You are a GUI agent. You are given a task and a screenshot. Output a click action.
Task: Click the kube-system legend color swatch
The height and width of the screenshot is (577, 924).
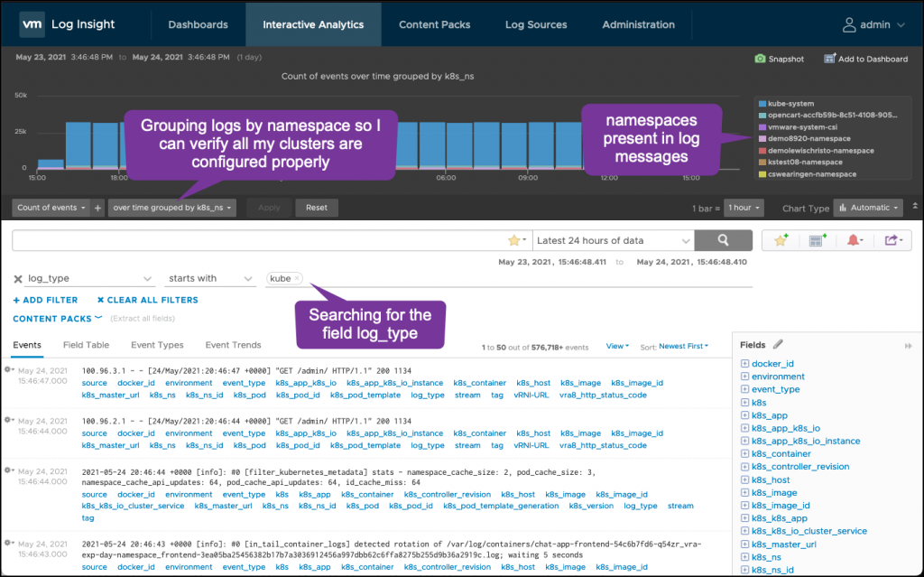point(762,104)
